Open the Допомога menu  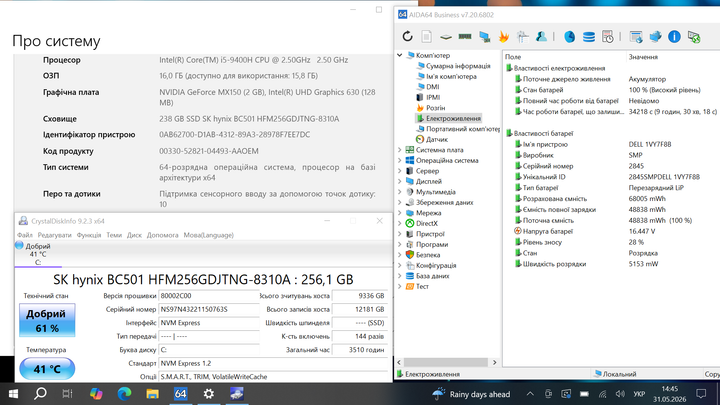pyautogui.click(x=163, y=235)
